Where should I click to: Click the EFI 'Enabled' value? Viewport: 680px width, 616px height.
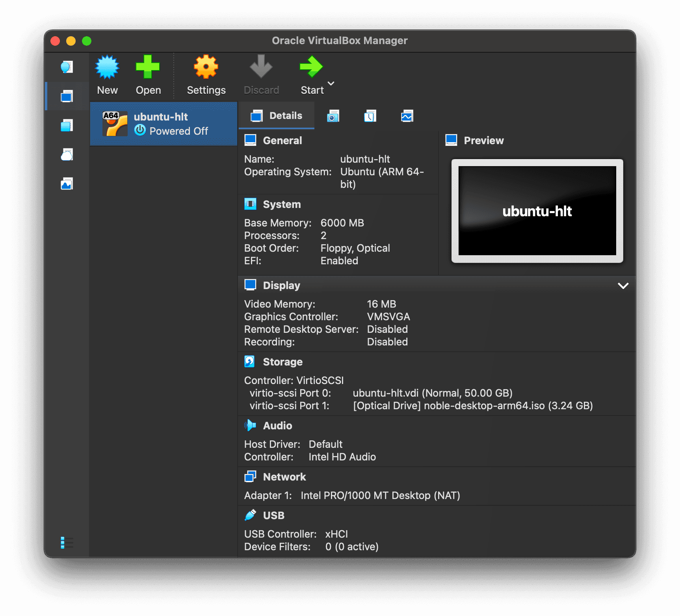[340, 261]
